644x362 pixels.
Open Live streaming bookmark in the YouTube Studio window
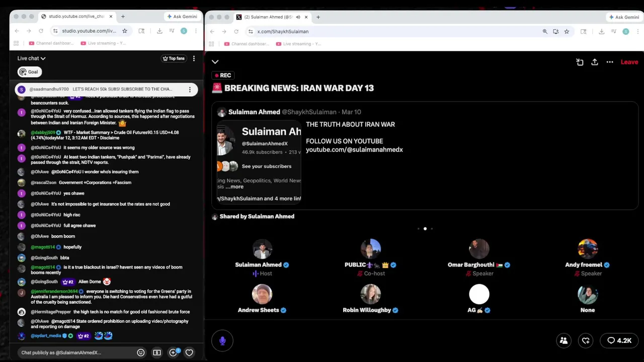104,43
